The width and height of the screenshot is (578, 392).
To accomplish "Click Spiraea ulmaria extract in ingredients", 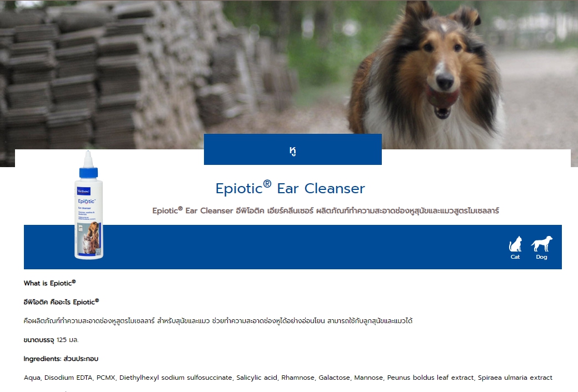I will pyautogui.click(x=515, y=378).
